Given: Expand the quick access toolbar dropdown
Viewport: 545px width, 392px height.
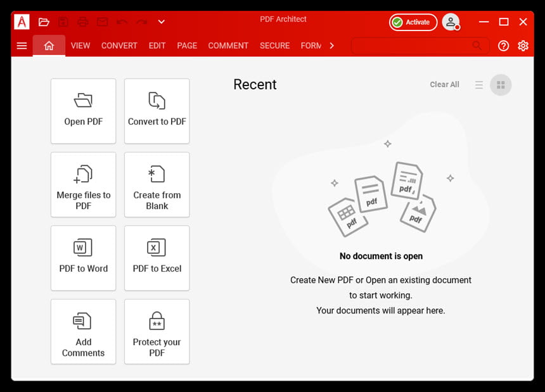Looking at the screenshot, I should pos(161,22).
